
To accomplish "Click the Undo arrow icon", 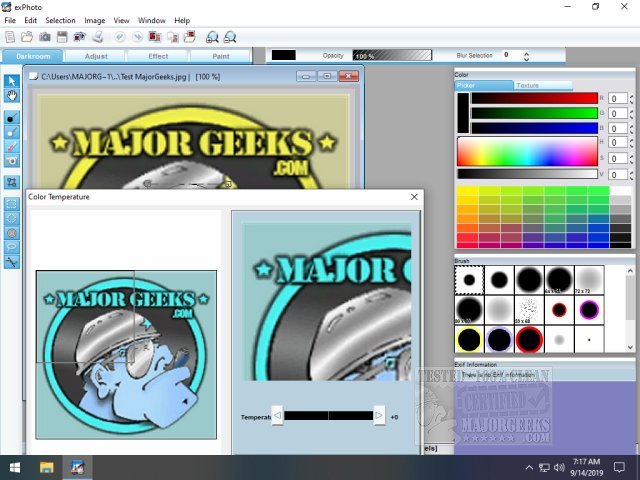I will pyautogui.click(x=120, y=37).
